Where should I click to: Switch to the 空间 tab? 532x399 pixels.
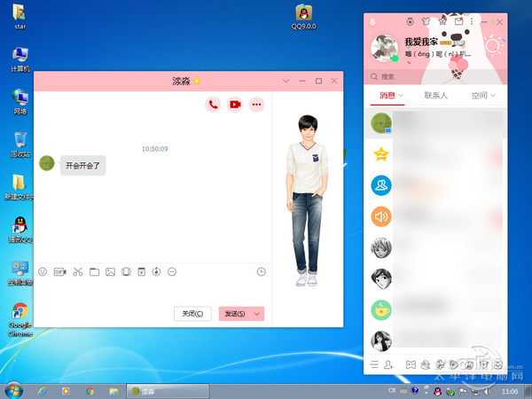[479, 96]
